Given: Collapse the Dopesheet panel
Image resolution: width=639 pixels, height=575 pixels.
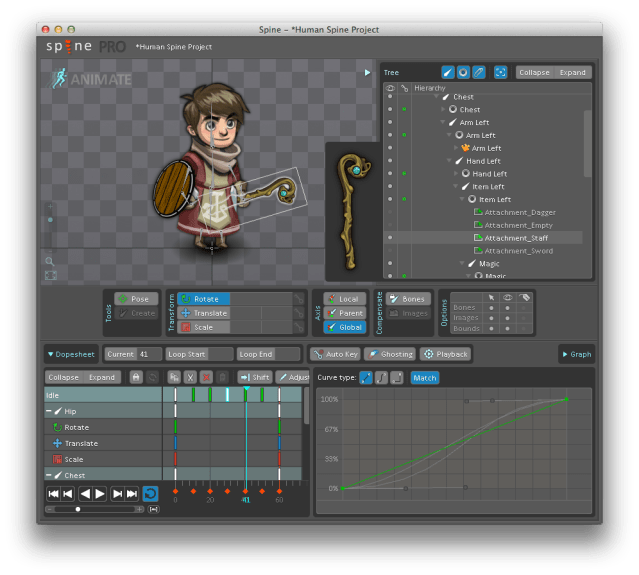Looking at the screenshot, I should click(69, 354).
